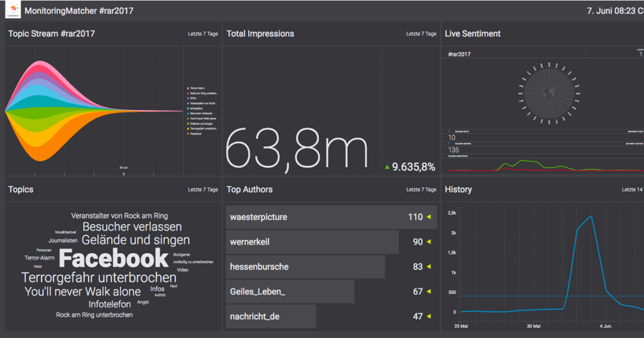
Task: Select orange Facebook legend swatch in Topic Stream
Action: point(188,134)
